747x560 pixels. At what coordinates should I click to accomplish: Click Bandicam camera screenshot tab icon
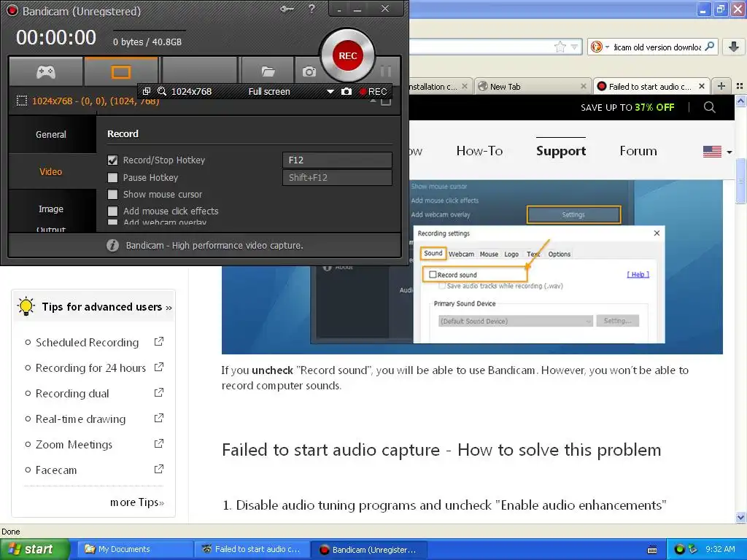[x=309, y=72]
